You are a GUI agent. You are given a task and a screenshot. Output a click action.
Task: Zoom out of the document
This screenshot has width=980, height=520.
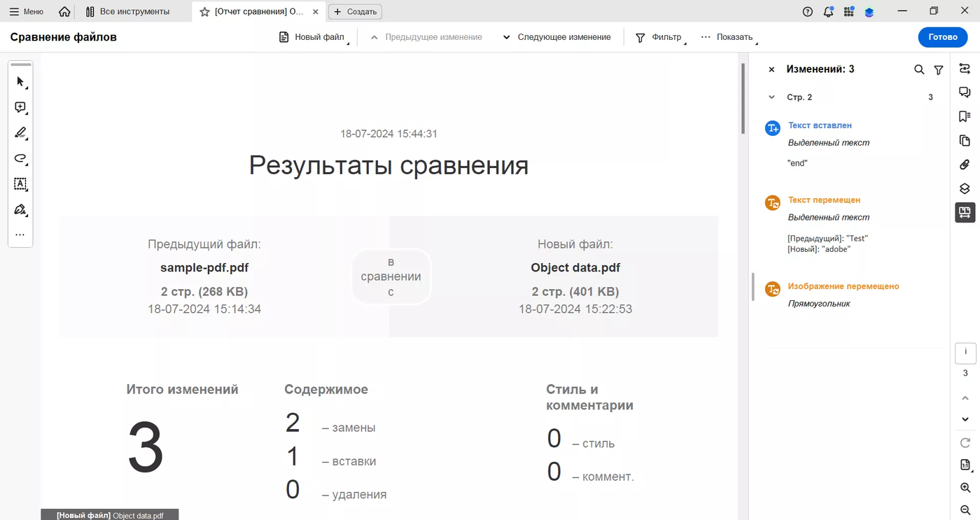965,510
